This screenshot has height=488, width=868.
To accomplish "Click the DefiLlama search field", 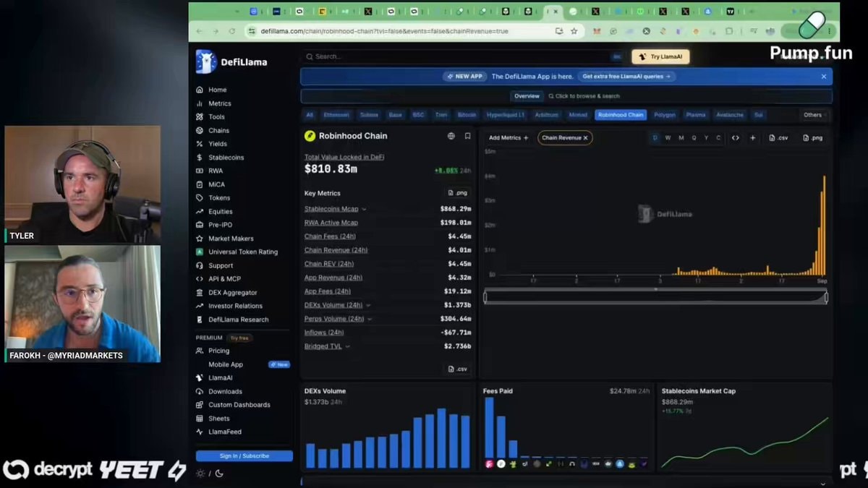I will (463, 56).
